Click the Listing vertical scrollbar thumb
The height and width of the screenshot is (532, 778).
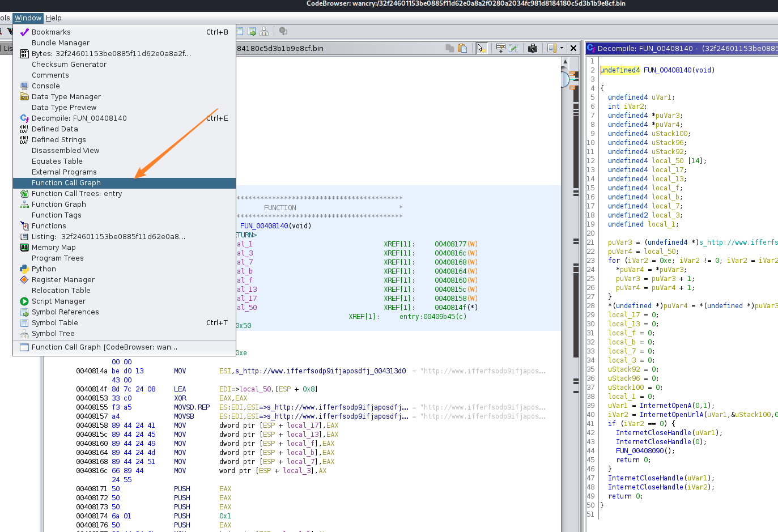pyautogui.click(x=565, y=79)
